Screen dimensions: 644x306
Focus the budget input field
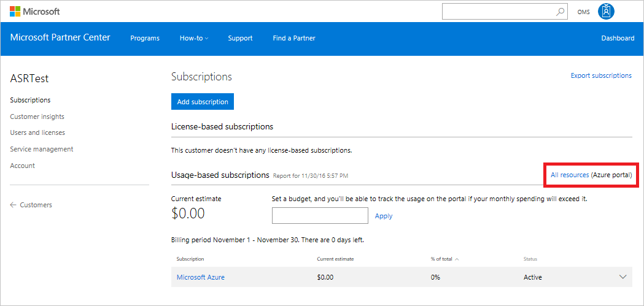pos(320,216)
